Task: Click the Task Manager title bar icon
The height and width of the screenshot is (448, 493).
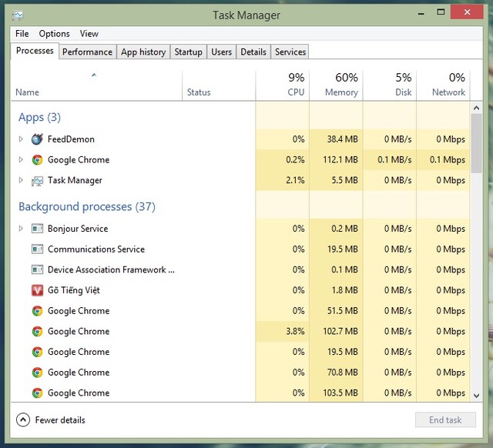Action: click(18, 15)
